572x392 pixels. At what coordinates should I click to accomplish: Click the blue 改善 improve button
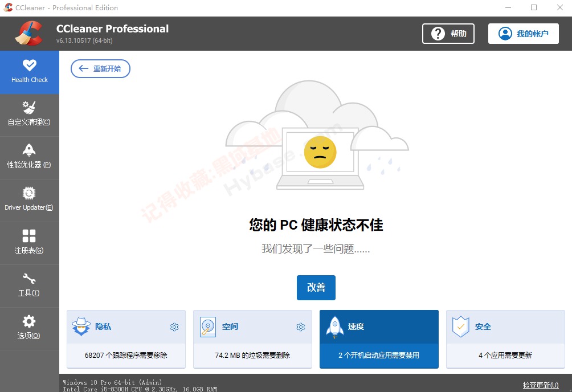[x=316, y=288]
